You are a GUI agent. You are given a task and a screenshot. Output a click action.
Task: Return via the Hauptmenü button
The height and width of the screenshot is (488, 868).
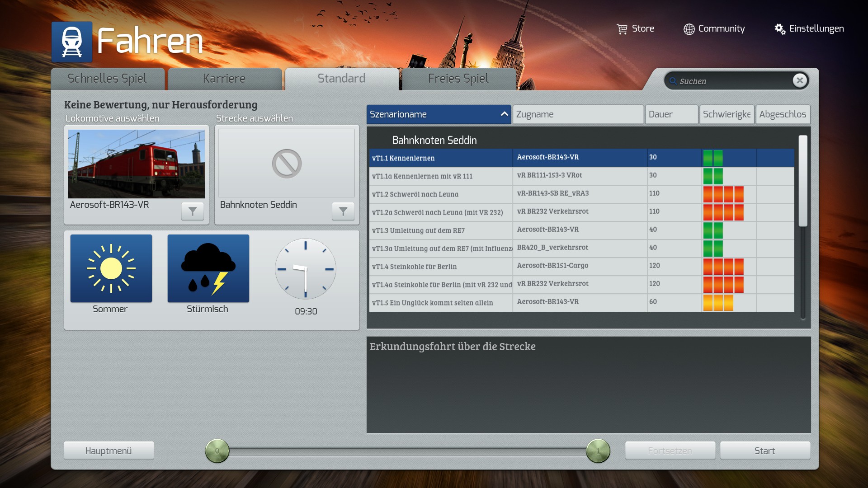[x=108, y=450]
